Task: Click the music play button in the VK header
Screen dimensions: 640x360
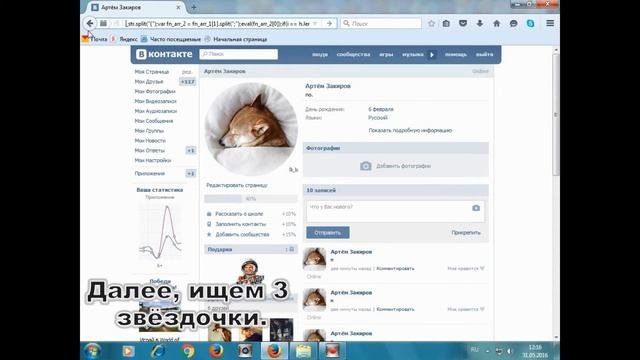Action: coord(432,55)
